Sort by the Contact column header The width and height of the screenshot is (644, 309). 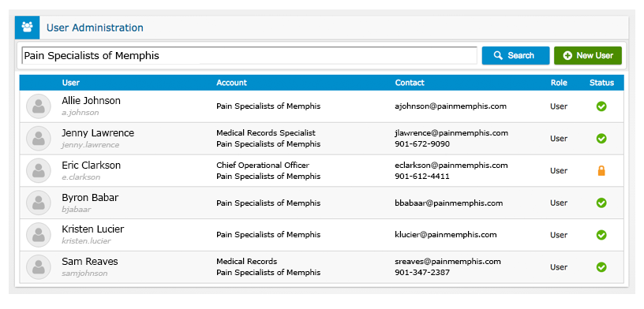(x=410, y=83)
